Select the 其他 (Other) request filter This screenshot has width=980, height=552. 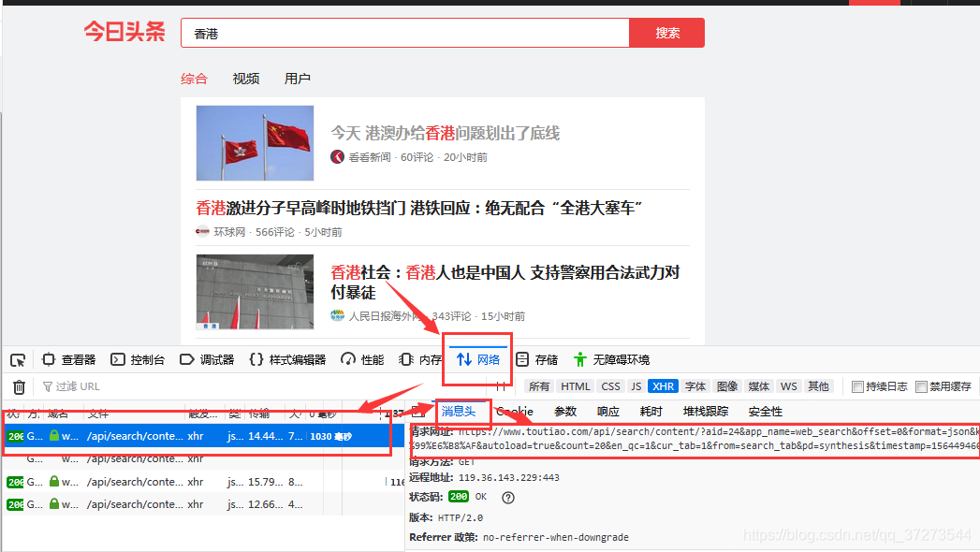click(x=818, y=386)
